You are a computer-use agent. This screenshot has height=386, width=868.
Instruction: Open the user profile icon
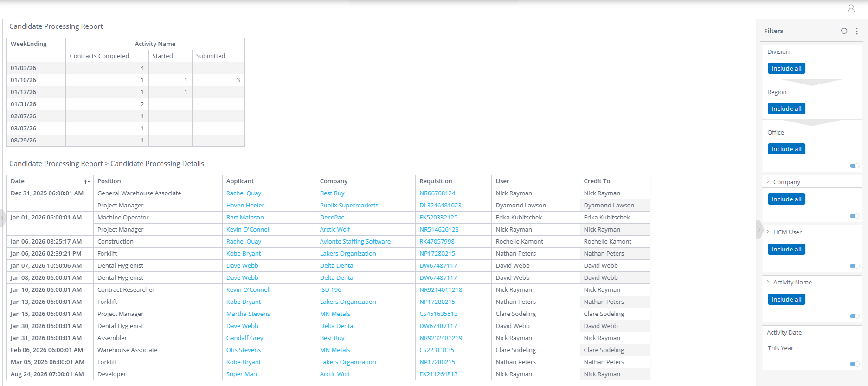pyautogui.click(x=851, y=8)
